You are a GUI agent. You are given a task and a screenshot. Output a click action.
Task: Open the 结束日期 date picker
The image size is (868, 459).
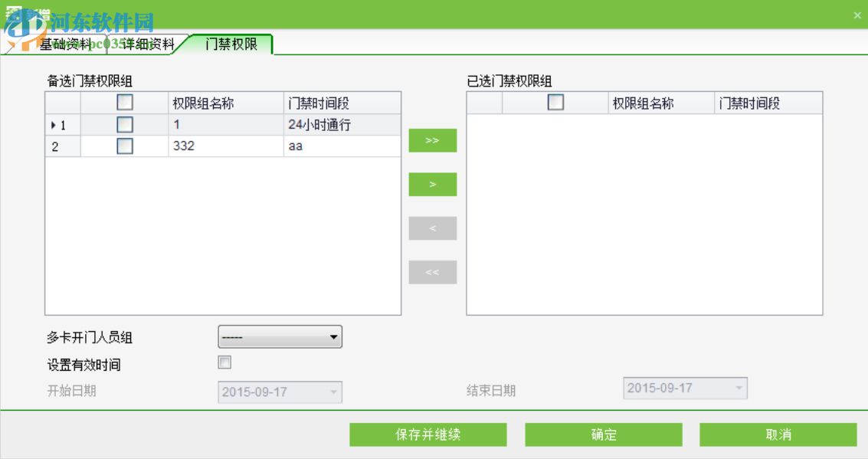[x=737, y=388]
